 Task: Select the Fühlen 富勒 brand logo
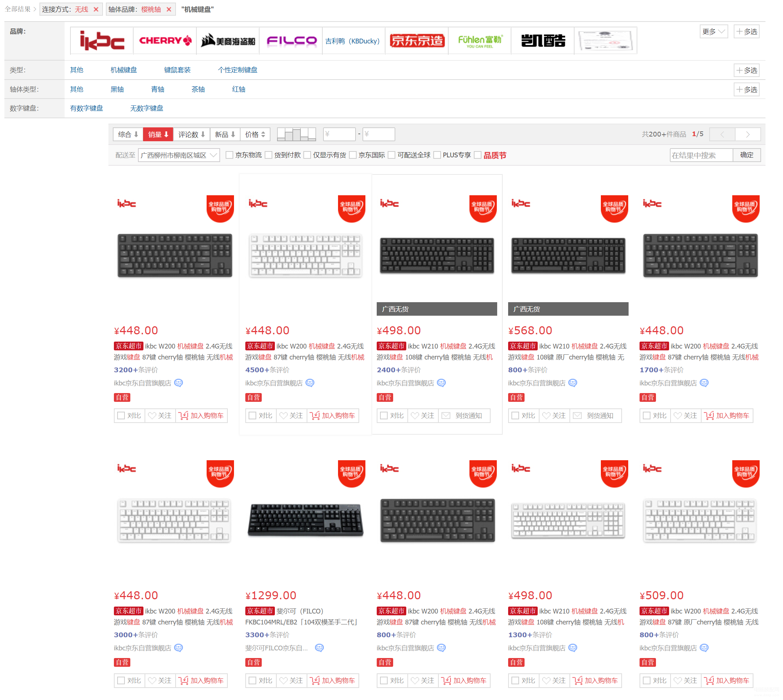[x=480, y=41]
